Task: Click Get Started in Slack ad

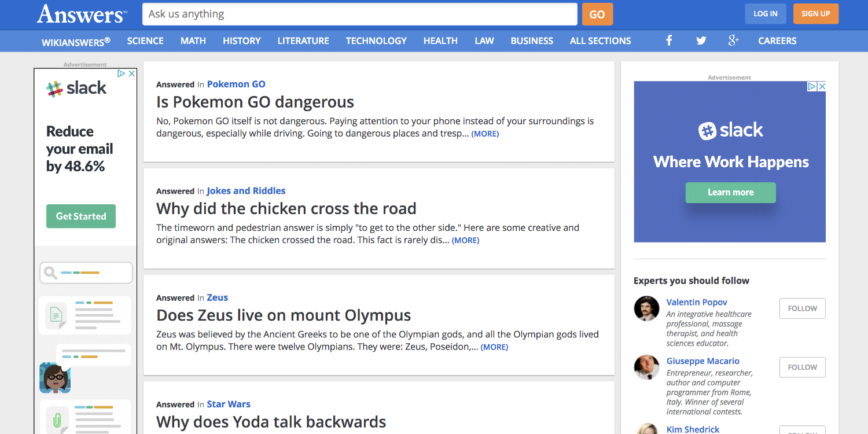Action: click(x=81, y=216)
